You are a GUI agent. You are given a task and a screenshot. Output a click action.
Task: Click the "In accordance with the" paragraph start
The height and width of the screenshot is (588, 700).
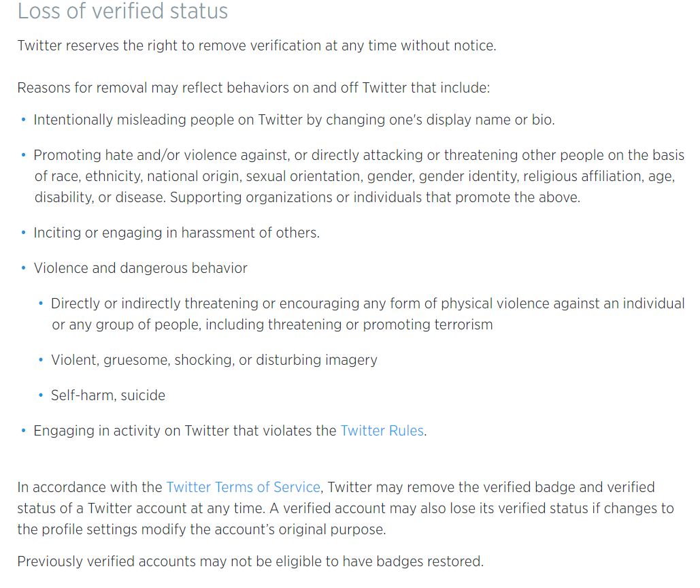click(x=90, y=487)
